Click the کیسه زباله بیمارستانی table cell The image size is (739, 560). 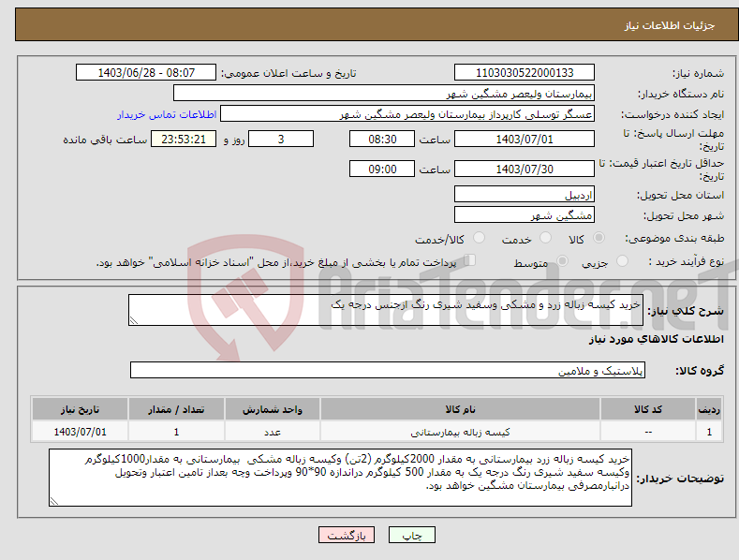coord(460,432)
